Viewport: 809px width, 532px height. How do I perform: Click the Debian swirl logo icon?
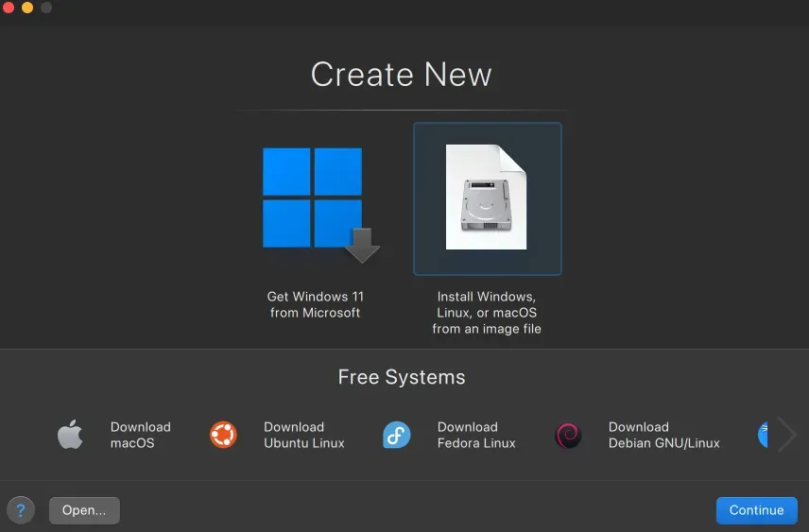point(568,435)
